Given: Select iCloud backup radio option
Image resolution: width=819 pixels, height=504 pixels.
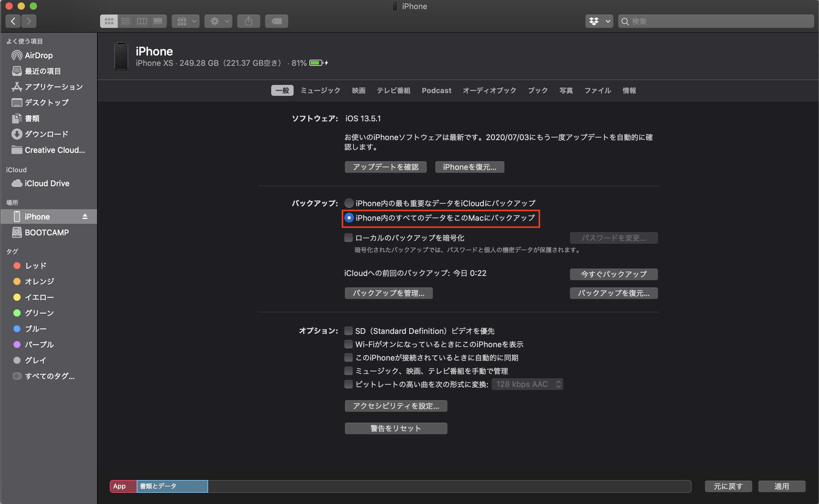Looking at the screenshot, I should [x=349, y=203].
